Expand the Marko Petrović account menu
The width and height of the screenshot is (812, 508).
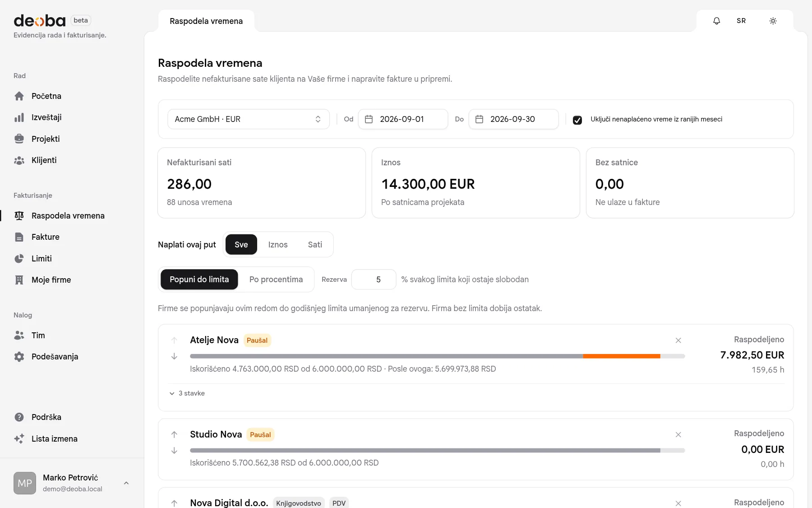[72, 483]
